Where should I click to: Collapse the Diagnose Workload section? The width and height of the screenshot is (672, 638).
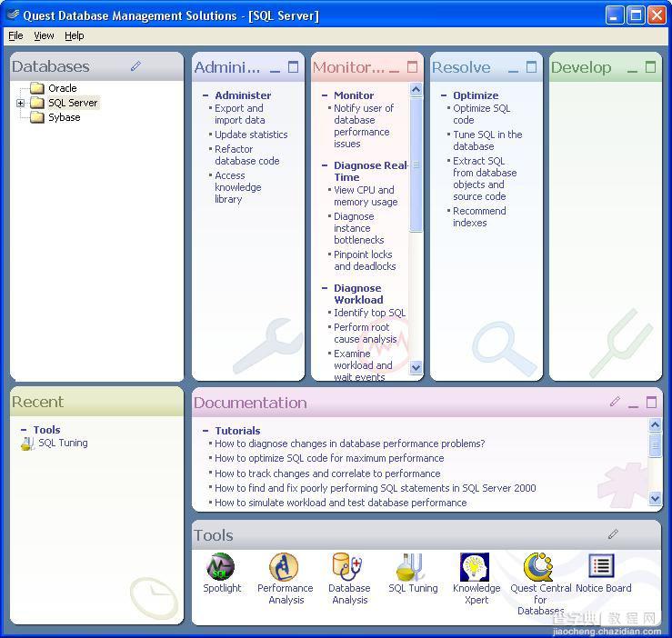click(x=325, y=288)
